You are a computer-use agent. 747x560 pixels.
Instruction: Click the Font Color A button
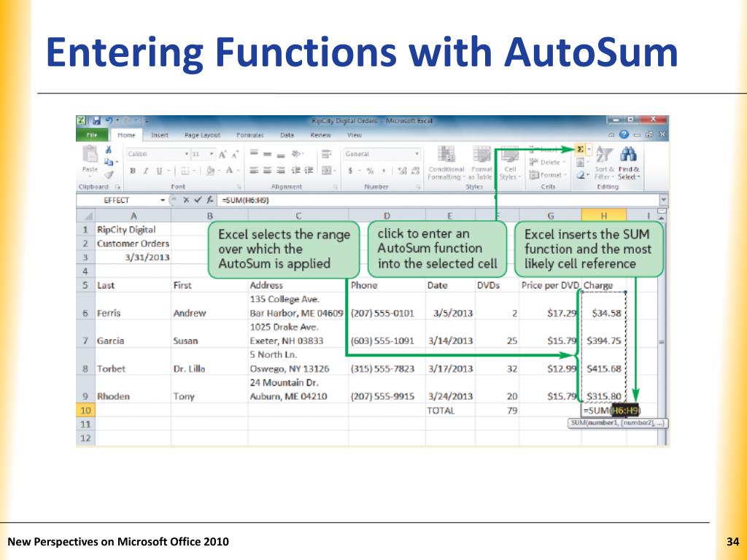pos(229,171)
